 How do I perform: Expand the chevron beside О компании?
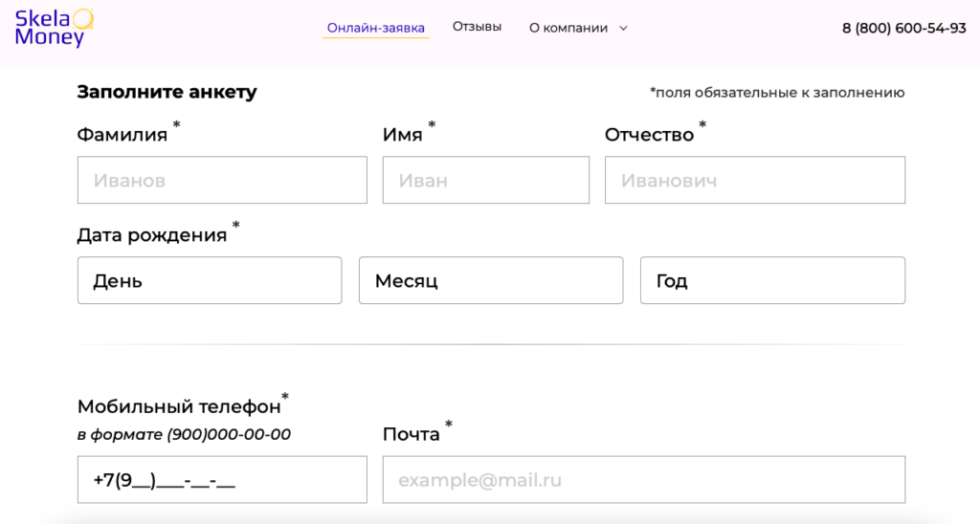pos(624,28)
